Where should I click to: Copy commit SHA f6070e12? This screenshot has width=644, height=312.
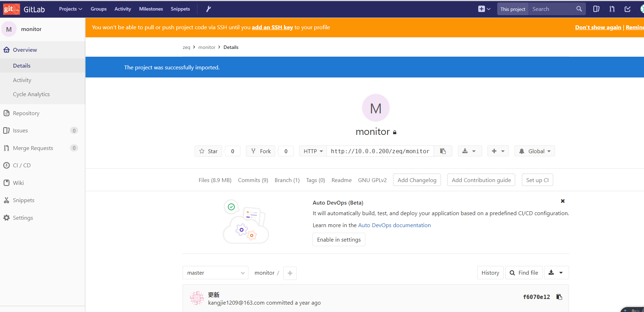pyautogui.click(x=559, y=297)
